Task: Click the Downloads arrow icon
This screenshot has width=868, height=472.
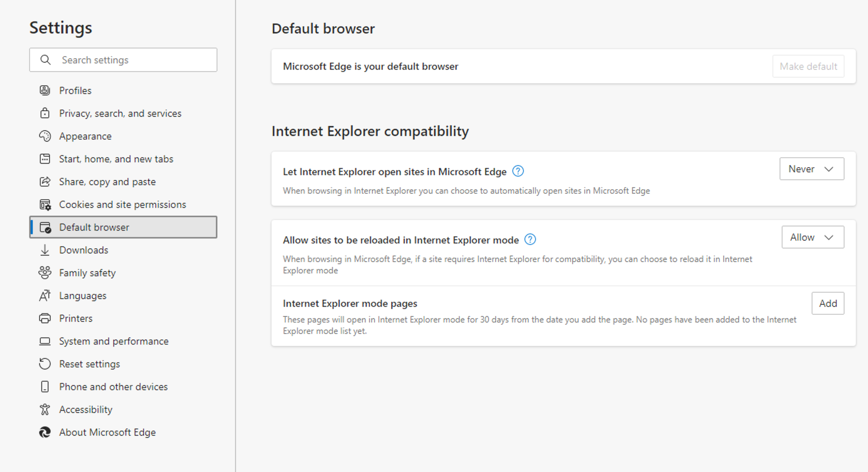Action: pyautogui.click(x=45, y=250)
